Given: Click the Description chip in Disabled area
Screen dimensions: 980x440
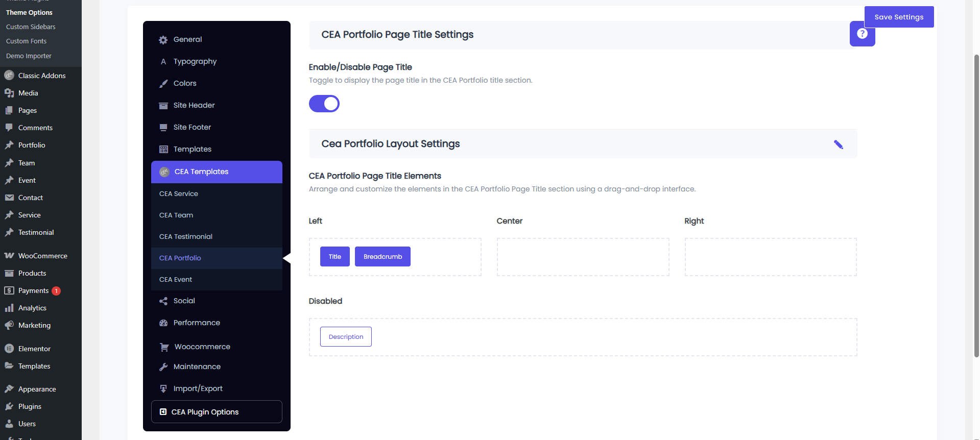Looking at the screenshot, I should (x=346, y=337).
